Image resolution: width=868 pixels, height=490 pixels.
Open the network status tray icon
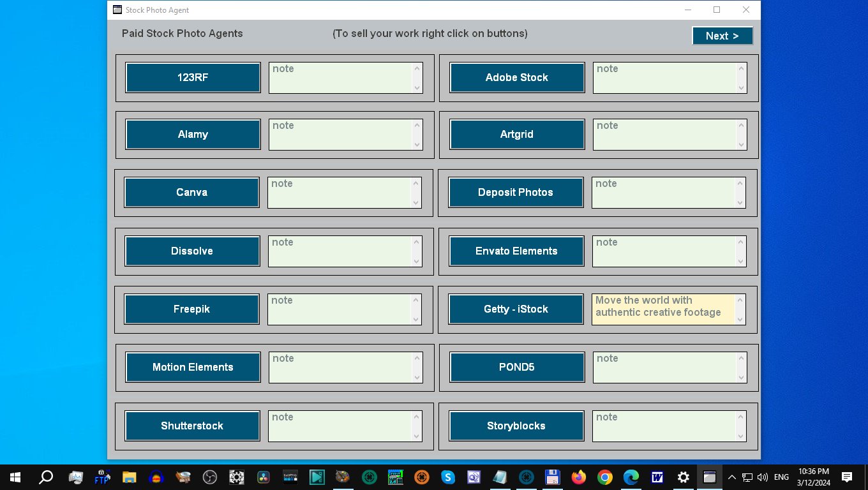click(x=747, y=477)
